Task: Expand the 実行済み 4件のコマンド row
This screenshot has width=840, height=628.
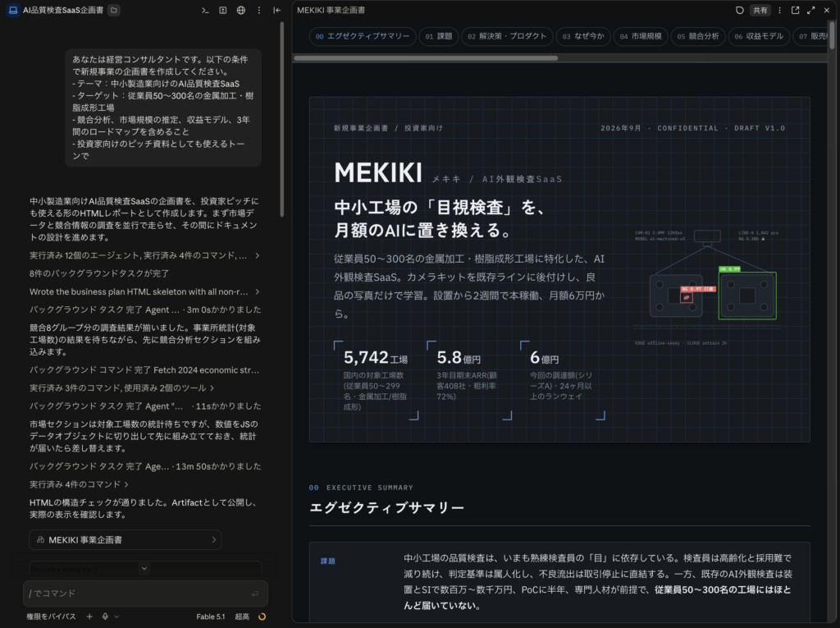Action: (80, 484)
